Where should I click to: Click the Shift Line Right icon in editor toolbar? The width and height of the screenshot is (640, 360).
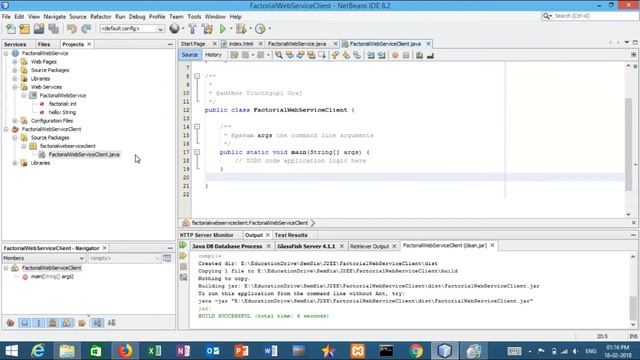click(x=382, y=55)
